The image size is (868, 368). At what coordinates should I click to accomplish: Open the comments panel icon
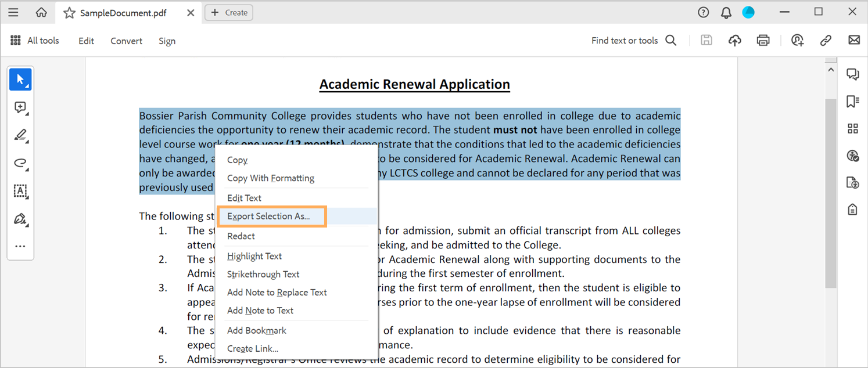click(x=852, y=74)
